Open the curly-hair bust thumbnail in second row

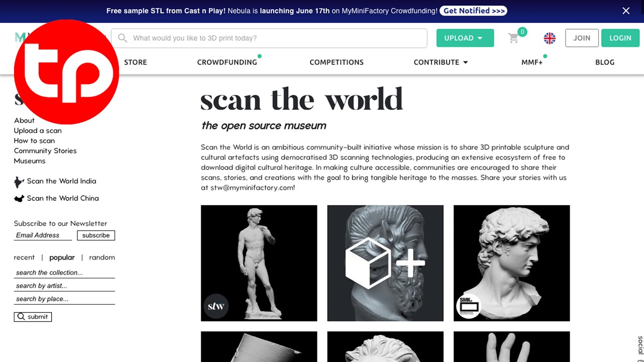(x=385, y=347)
